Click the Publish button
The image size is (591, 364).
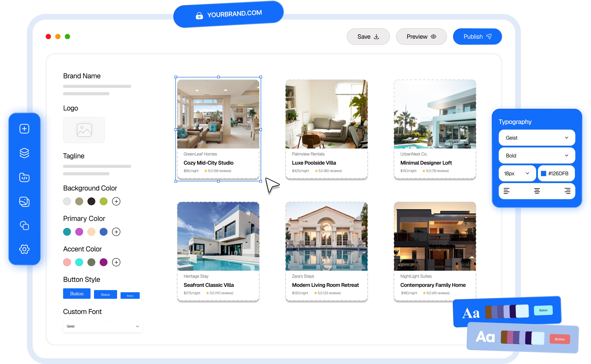(477, 36)
